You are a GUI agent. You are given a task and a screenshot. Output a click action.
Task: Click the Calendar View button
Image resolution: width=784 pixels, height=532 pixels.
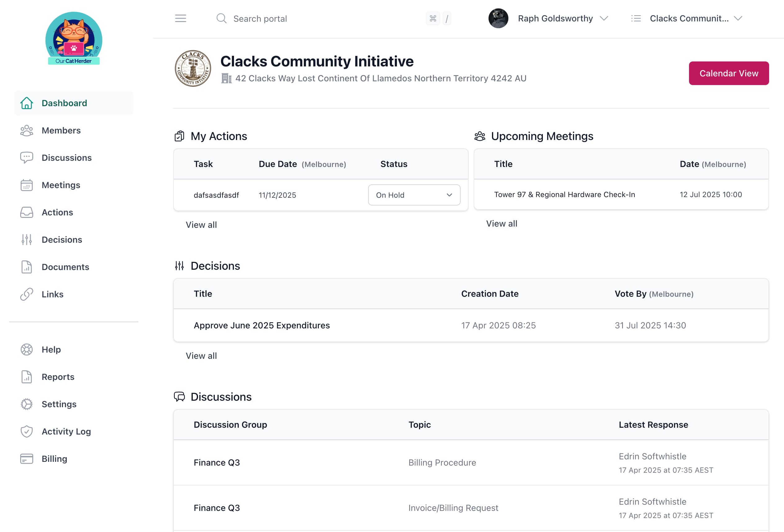[x=729, y=73]
